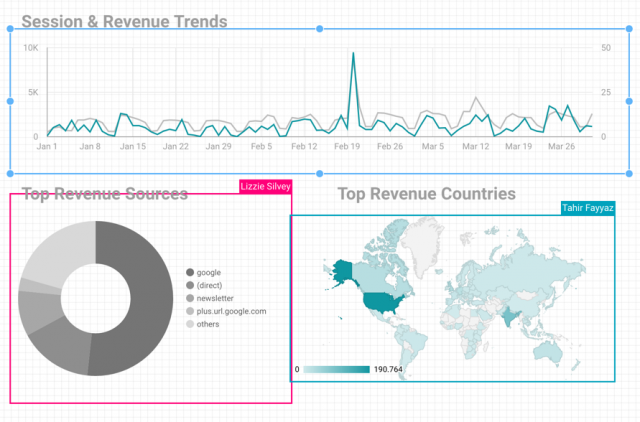Image resolution: width=640 pixels, height=422 pixels.
Task: Click the top-right corner selection handle
Action: coord(629,29)
